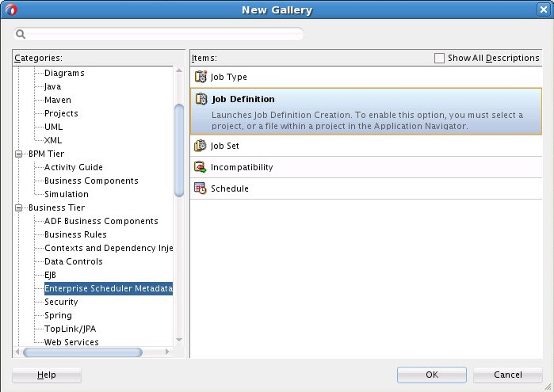
Task: Click the categories scroll up arrow
Action: 179,70
